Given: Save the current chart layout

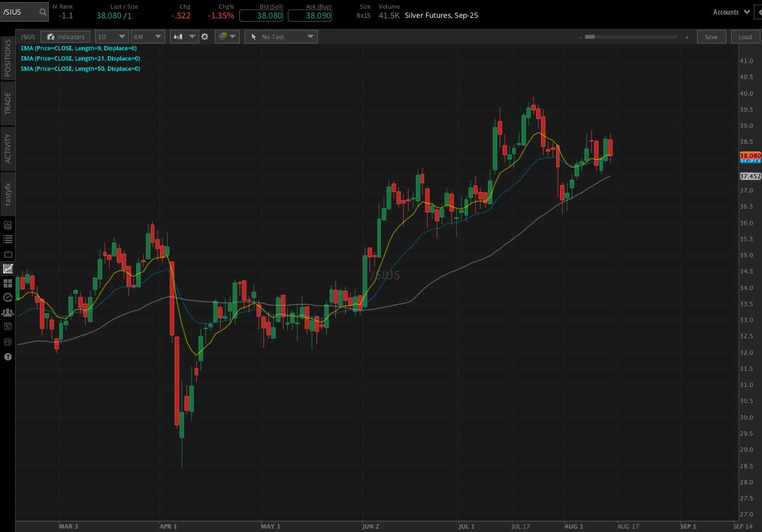Looking at the screenshot, I should (711, 37).
